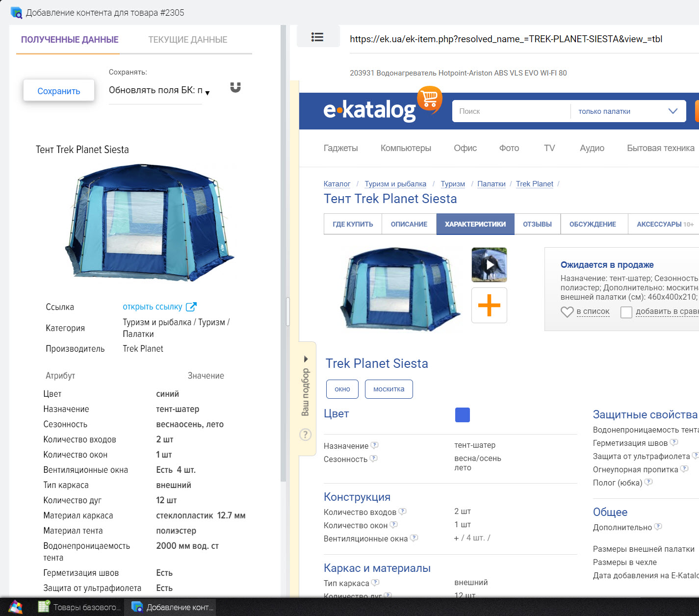Open Аудио in the site navigation

(x=592, y=148)
